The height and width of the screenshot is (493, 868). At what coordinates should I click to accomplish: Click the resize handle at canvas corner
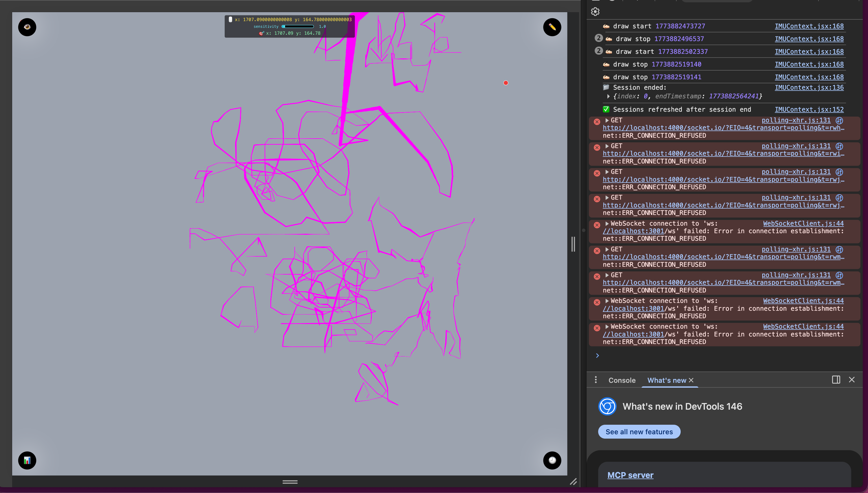pos(573,481)
